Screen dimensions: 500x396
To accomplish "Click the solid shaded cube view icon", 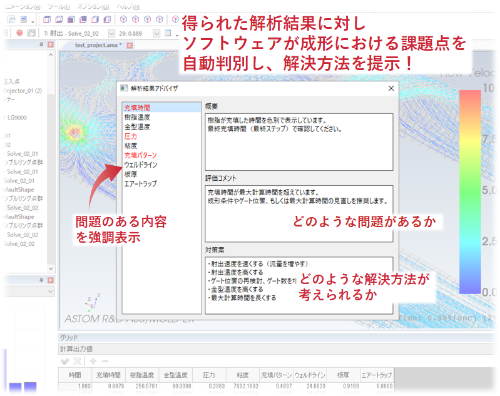I will click(71, 20).
